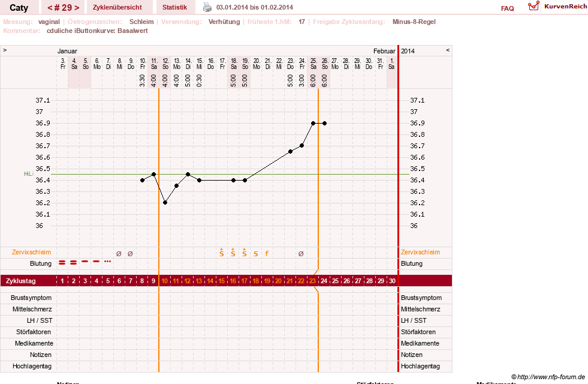
Task: Click cycle day 10 in the Zyklustag row
Action: tap(165, 281)
